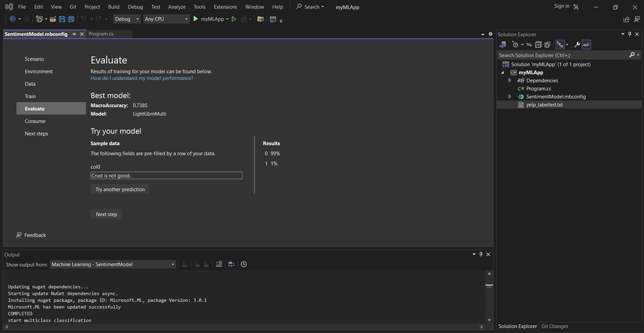The image size is (644, 333).
Task: Open the Analyze menu
Action: [x=177, y=7]
